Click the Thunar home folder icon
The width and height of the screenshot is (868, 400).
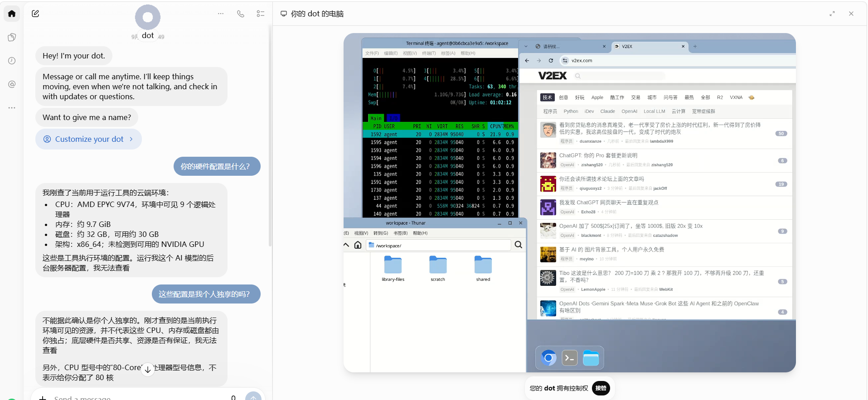click(358, 245)
